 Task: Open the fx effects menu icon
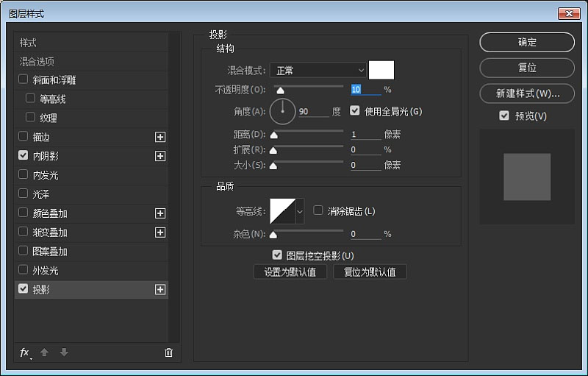tap(25, 352)
